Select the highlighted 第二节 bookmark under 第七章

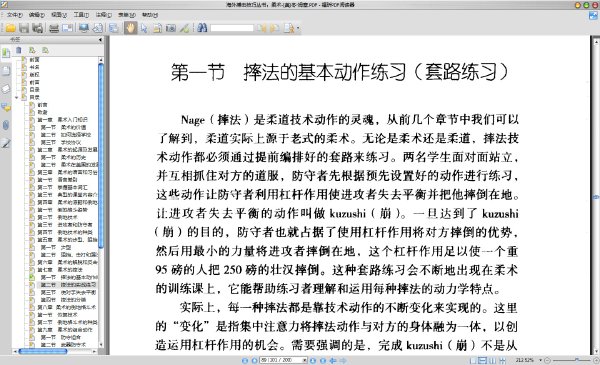[68, 285]
